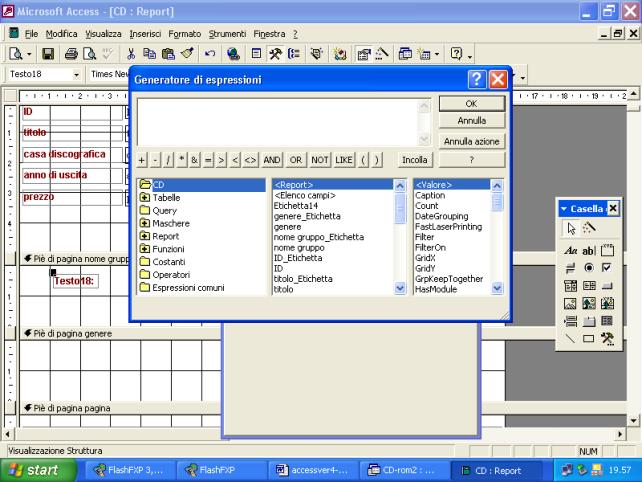Open the Casella toolbox title dropdown arrow

(564, 209)
